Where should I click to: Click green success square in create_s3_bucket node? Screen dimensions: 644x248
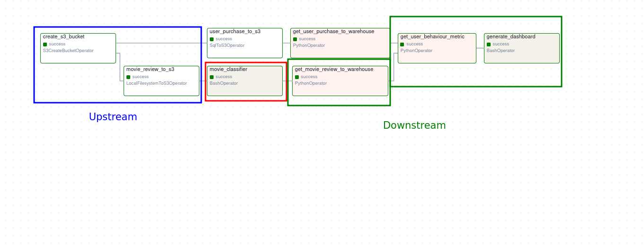click(x=45, y=44)
